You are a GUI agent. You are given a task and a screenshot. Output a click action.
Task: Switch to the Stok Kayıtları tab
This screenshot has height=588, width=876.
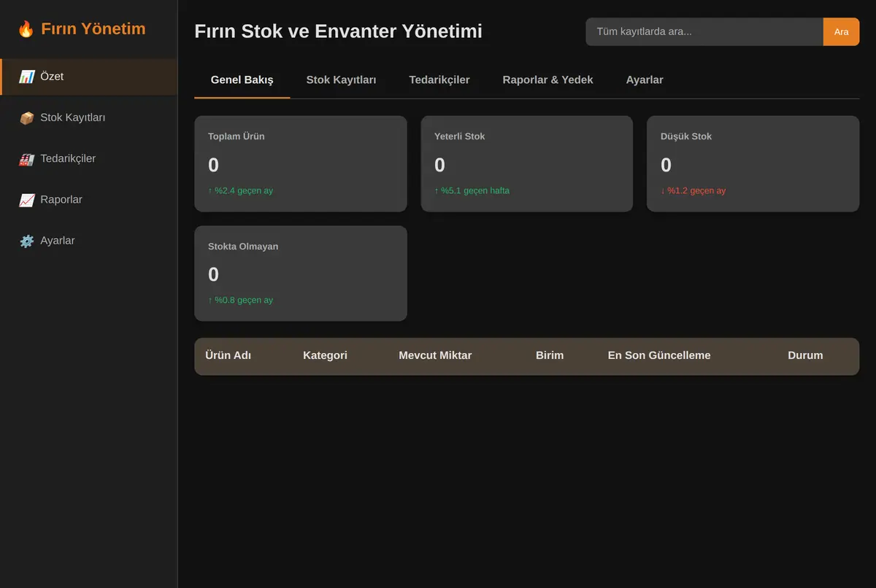pyautogui.click(x=341, y=80)
